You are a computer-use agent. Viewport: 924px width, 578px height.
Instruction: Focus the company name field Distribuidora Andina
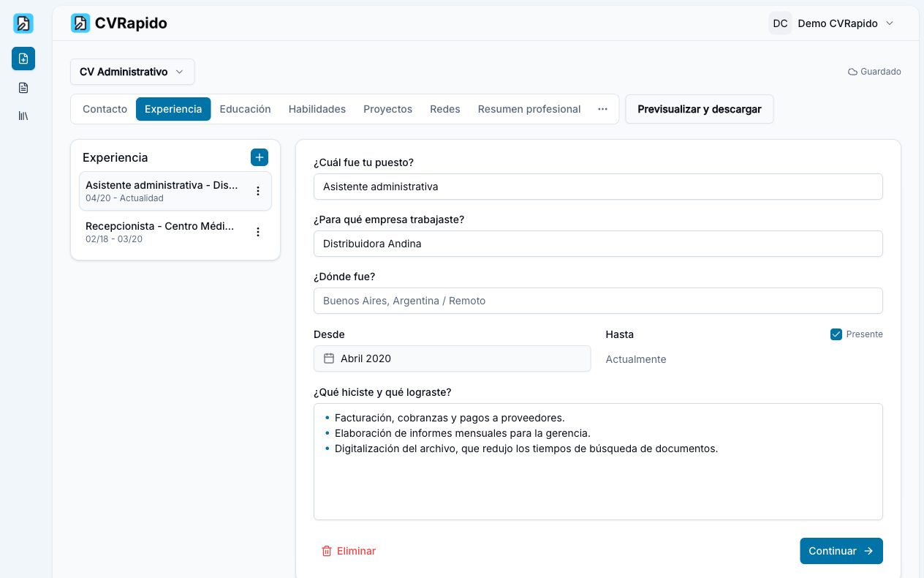[x=598, y=244]
